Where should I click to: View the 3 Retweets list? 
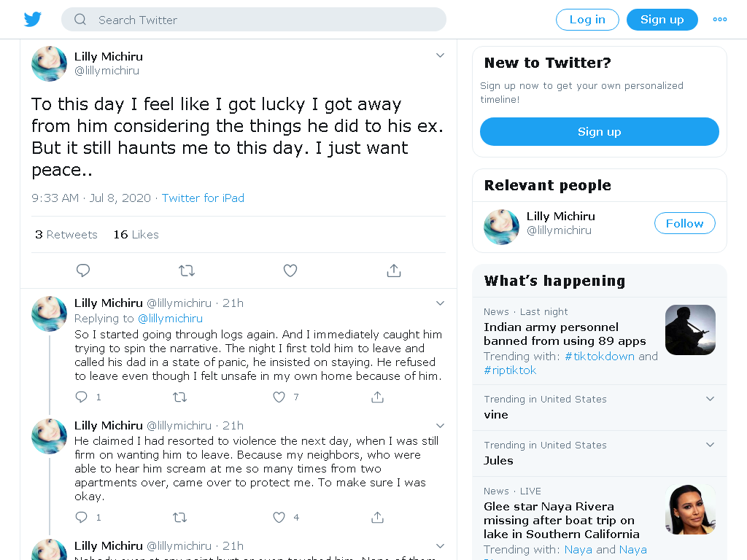click(66, 234)
